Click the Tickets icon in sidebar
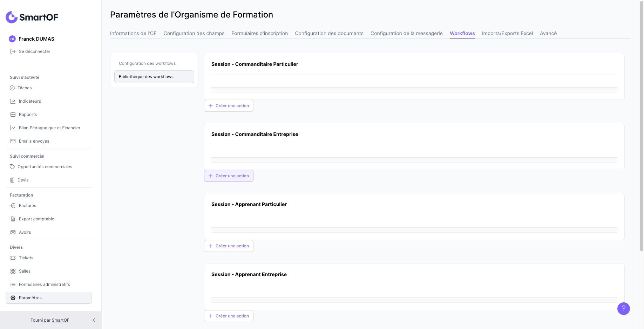The image size is (644, 329). pyautogui.click(x=13, y=258)
